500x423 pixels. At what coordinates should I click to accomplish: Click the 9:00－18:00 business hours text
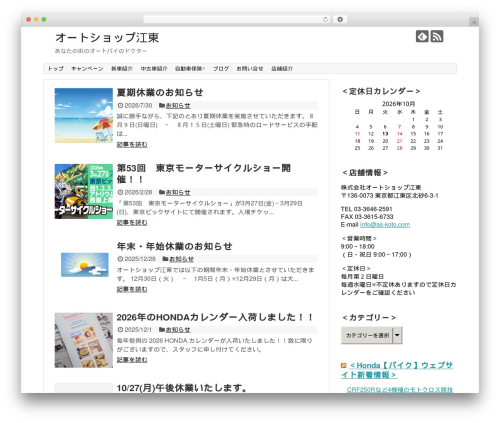358,247
